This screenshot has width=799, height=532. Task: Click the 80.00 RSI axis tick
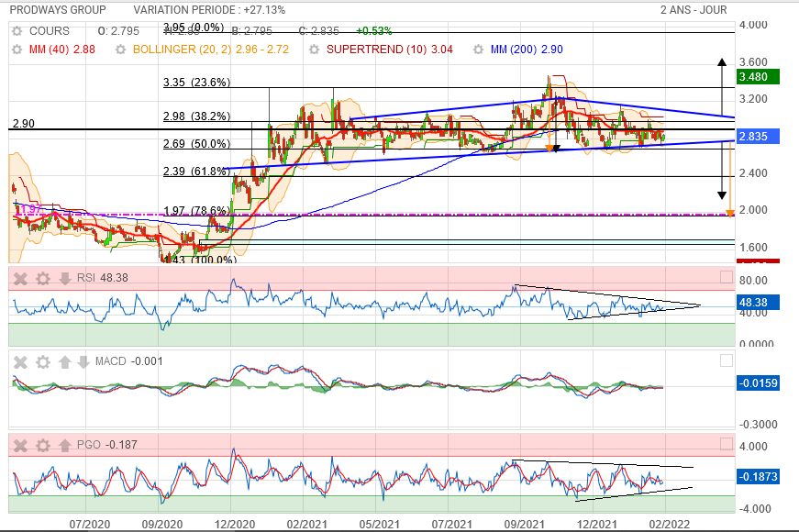click(753, 281)
